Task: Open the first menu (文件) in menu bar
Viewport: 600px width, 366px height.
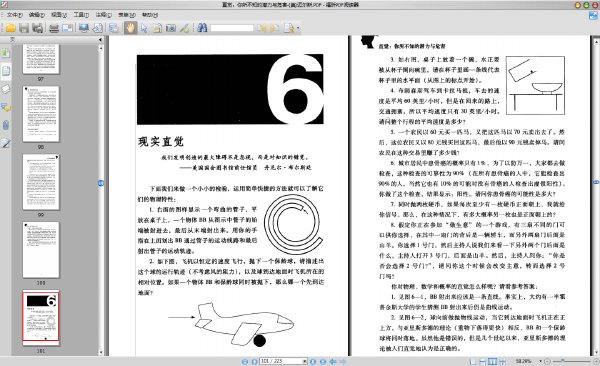Action: [15, 15]
